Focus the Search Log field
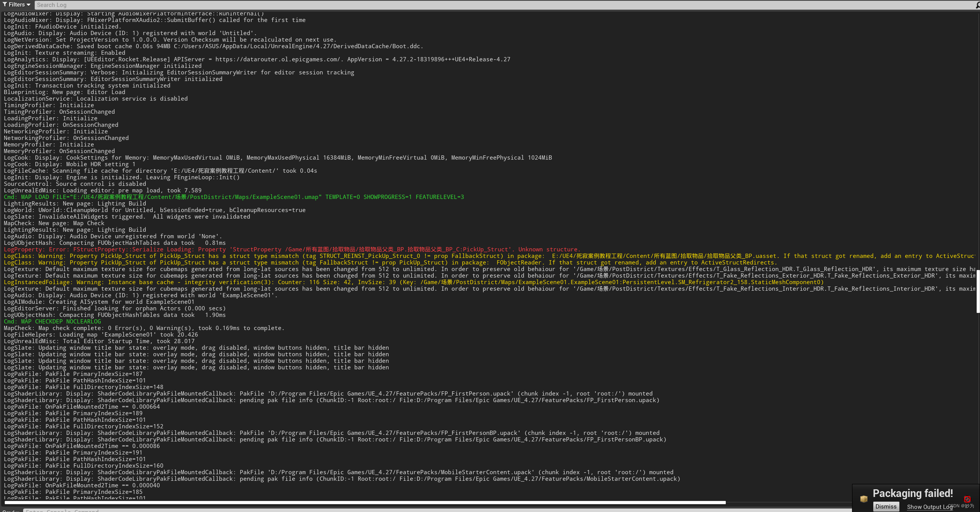Image resolution: width=980 pixels, height=512 pixels. (505, 5)
